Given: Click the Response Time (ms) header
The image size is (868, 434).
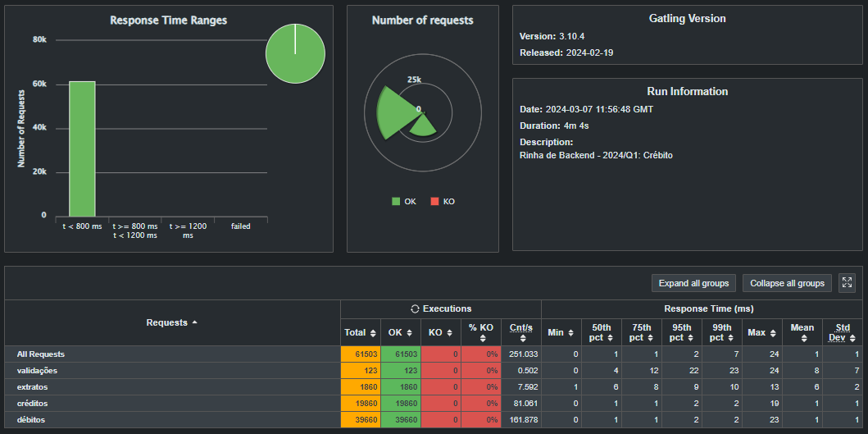Looking at the screenshot, I should (708, 308).
